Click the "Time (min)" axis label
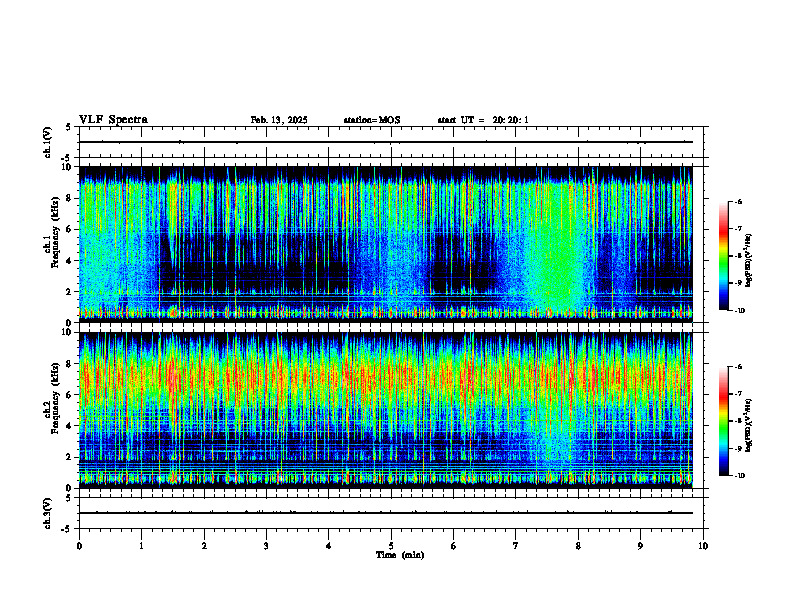792x612 pixels. click(400, 555)
